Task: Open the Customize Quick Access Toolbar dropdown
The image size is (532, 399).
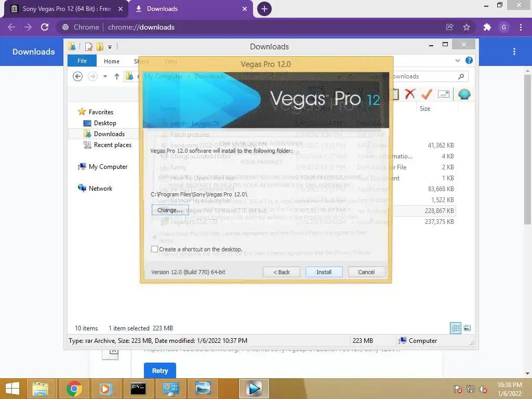Action: [x=110, y=47]
